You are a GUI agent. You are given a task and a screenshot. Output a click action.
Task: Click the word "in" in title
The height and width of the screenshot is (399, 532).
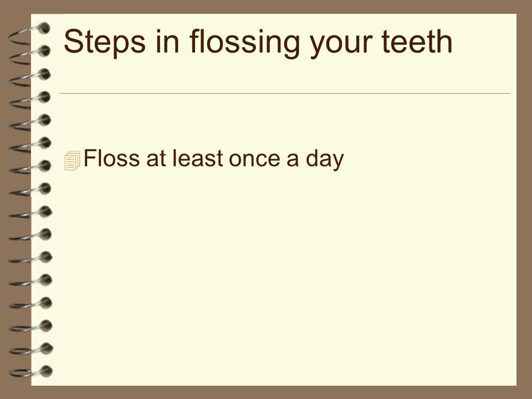167,41
